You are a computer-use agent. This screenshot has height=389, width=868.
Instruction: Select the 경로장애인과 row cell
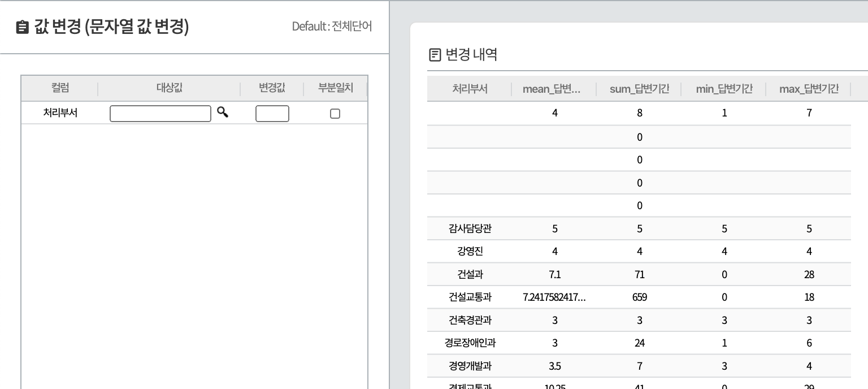pyautogui.click(x=470, y=343)
